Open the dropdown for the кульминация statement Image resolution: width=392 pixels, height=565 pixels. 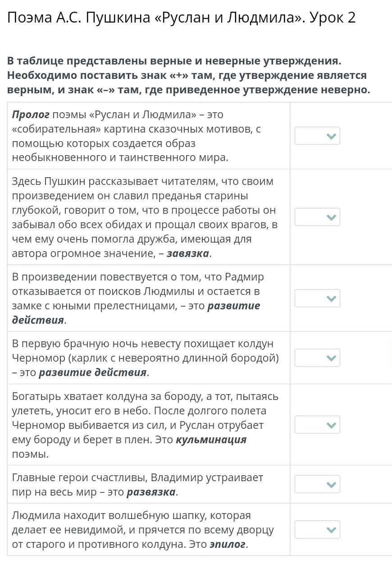pos(317,425)
